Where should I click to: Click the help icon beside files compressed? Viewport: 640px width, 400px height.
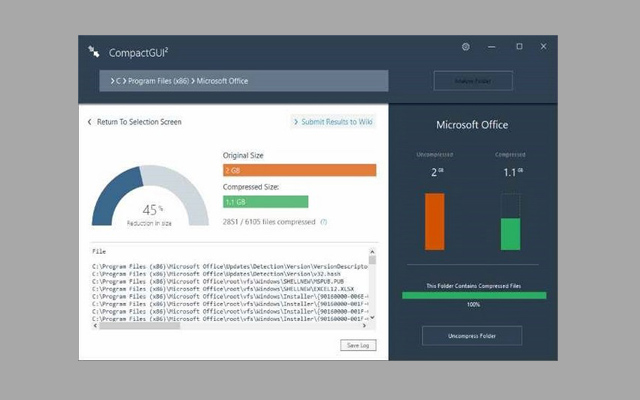pos(323,221)
